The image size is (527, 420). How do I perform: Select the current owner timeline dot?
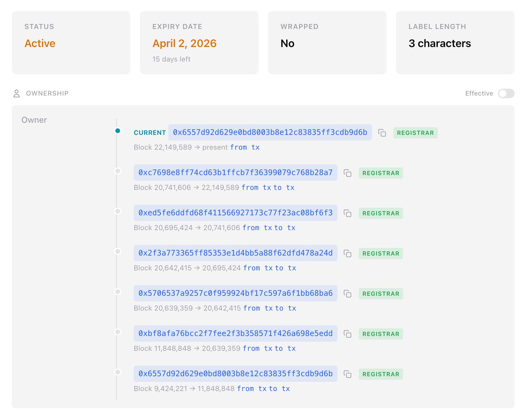pyautogui.click(x=118, y=131)
